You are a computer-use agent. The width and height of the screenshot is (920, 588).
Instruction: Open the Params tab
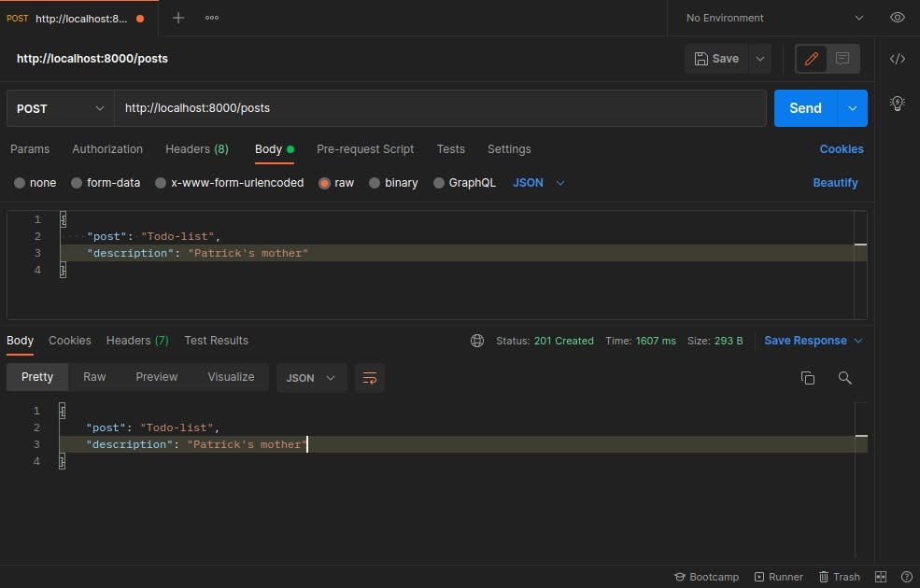coord(30,149)
